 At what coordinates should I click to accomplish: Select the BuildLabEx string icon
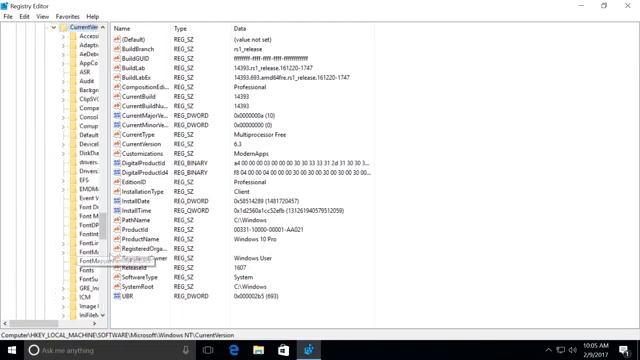[x=117, y=78]
